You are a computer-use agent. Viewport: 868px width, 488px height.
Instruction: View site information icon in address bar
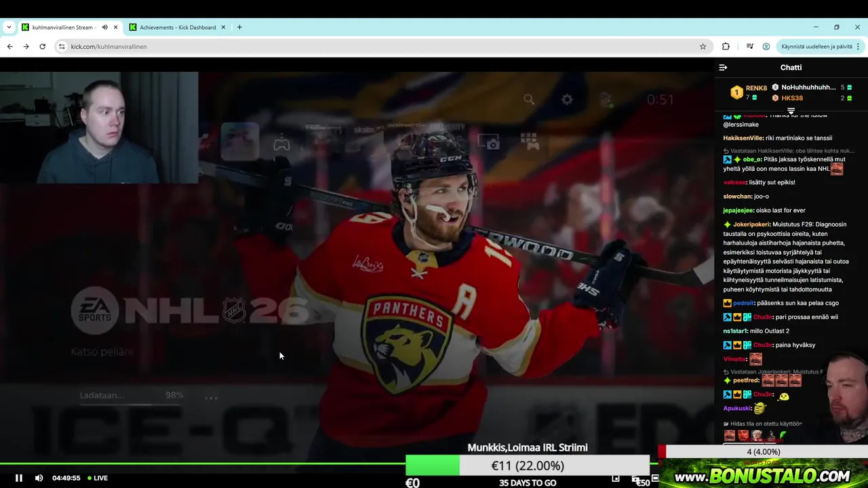pos(62,46)
